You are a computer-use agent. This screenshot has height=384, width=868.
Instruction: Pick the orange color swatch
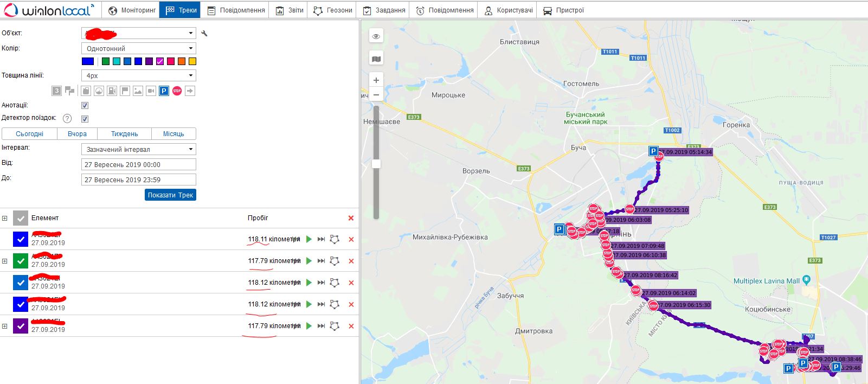click(x=182, y=61)
